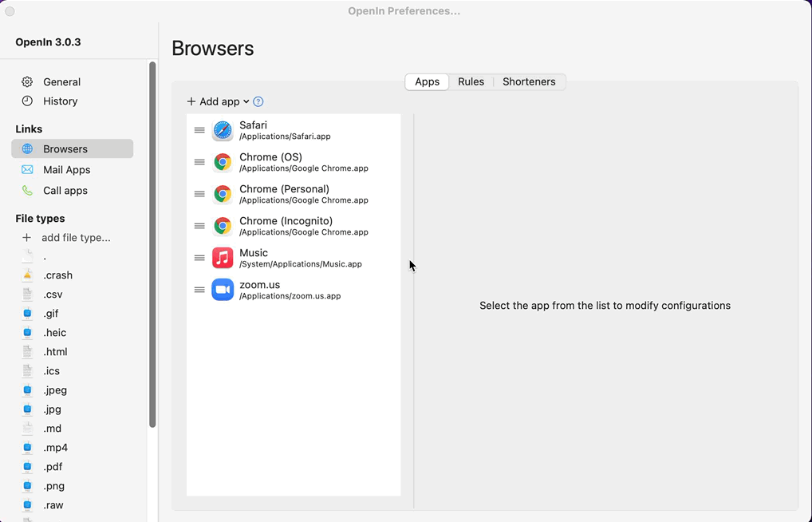
Task: Click the Safari compass icon
Action: point(223,131)
